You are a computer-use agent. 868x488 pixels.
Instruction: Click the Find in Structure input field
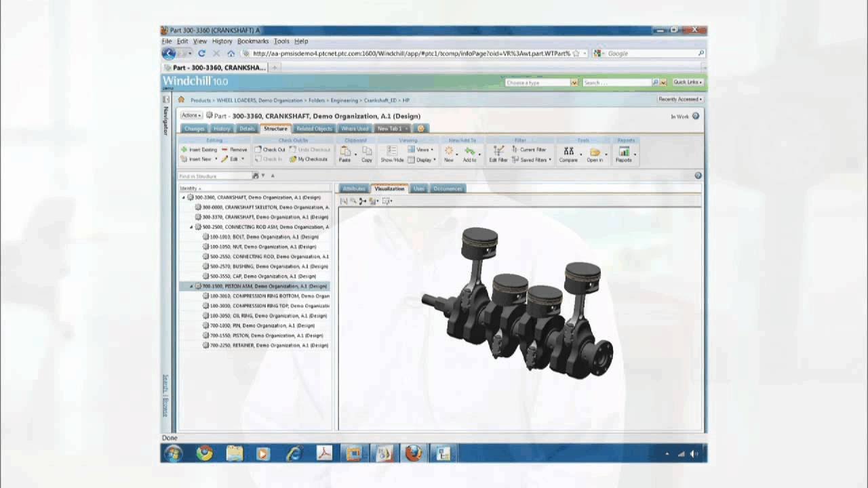click(214, 176)
